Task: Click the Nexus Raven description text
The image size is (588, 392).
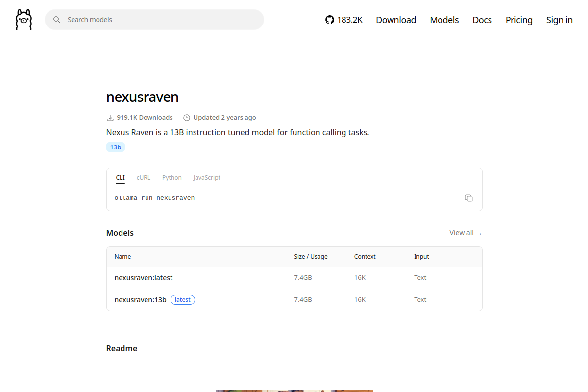Action: click(x=238, y=132)
